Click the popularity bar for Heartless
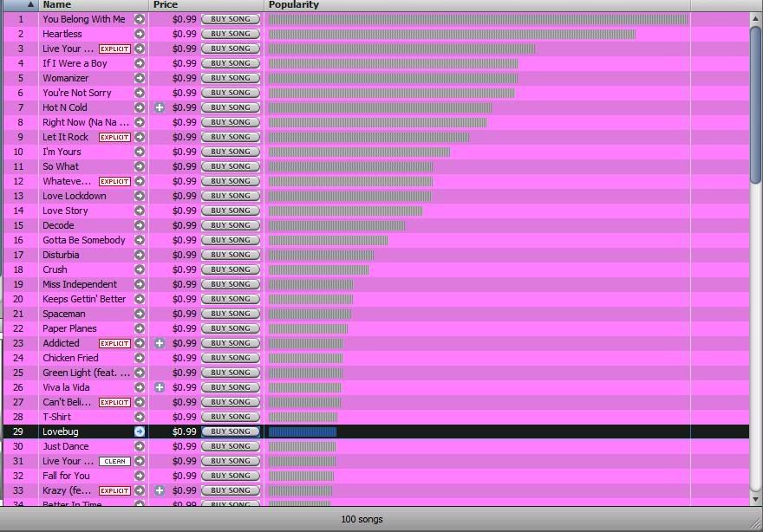The width and height of the screenshot is (763, 532). pyautogui.click(x=452, y=34)
